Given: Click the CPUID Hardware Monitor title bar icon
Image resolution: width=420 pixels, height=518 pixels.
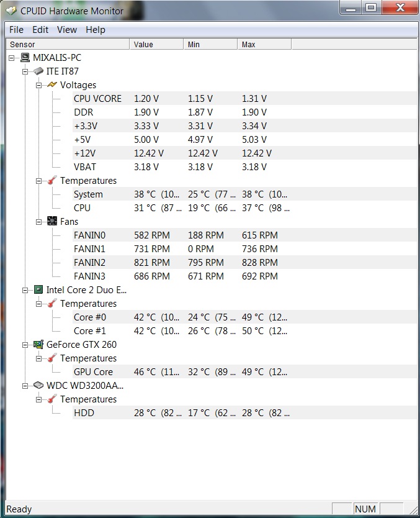Looking at the screenshot, I should (x=11, y=11).
